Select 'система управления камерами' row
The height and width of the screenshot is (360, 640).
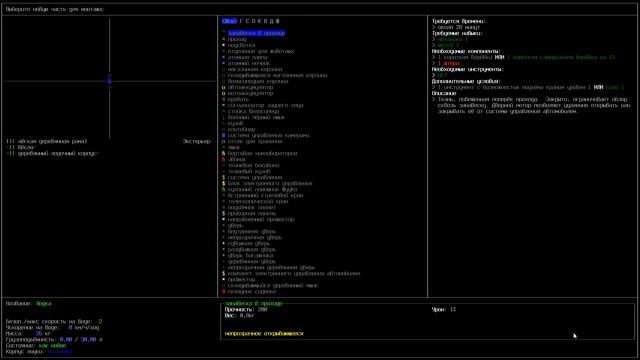[269, 135]
